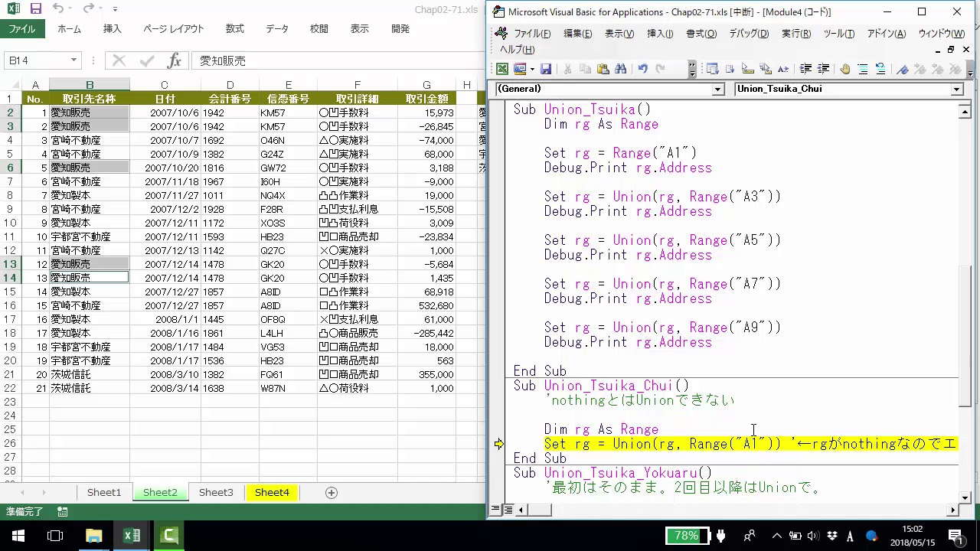Switch to Procedure View at code window bottom
Image resolution: width=980 pixels, height=551 pixels.
point(495,510)
